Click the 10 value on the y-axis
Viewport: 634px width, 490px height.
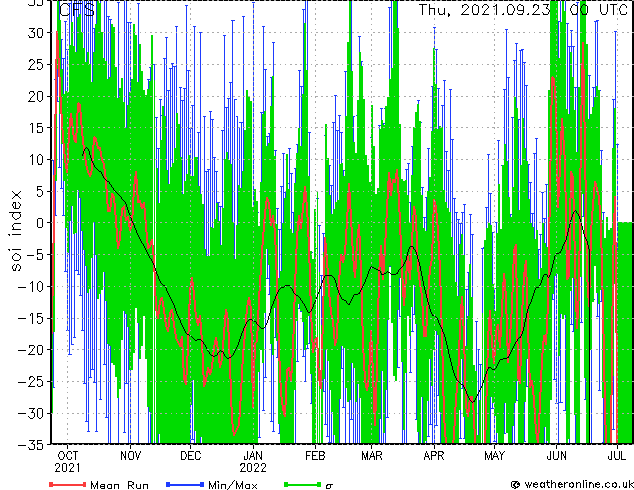pos(36,159)
